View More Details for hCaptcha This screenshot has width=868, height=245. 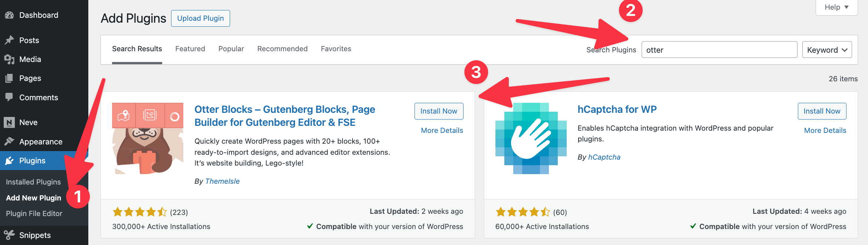(825, 130)
